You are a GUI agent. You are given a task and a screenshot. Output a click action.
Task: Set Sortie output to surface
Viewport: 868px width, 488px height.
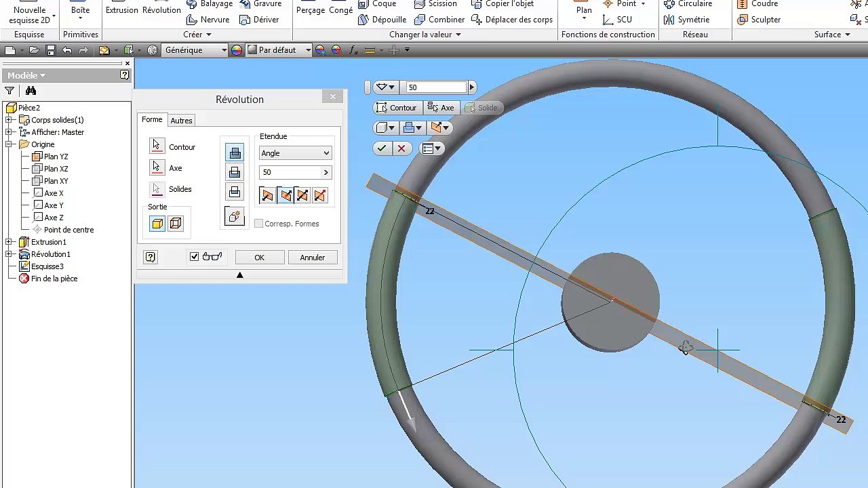tap(176, 224)
